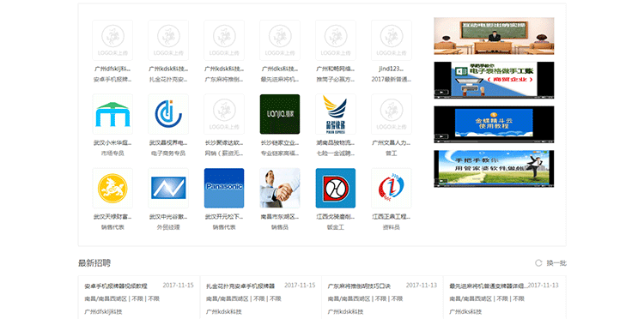The width and height of the screenshot is (644, 319).
Task: Open the red-blue swirl 江西正典工程 logo
Action: (392, 188)
